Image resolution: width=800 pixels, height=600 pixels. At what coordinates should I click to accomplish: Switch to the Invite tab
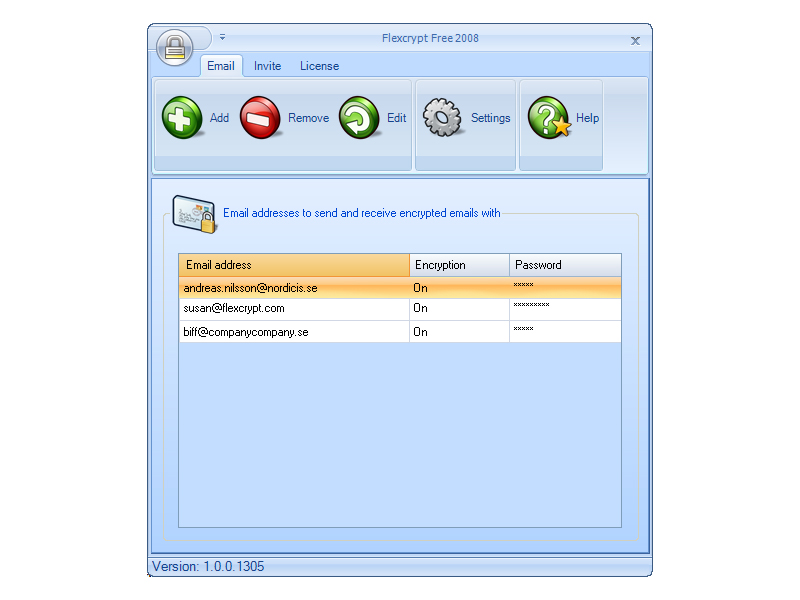(267, 66)
